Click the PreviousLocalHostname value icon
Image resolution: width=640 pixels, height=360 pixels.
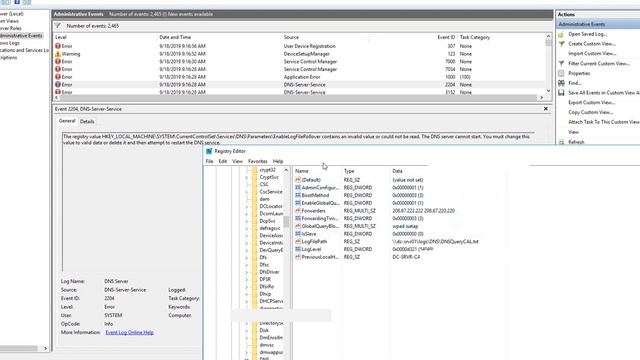pos(298,257)
